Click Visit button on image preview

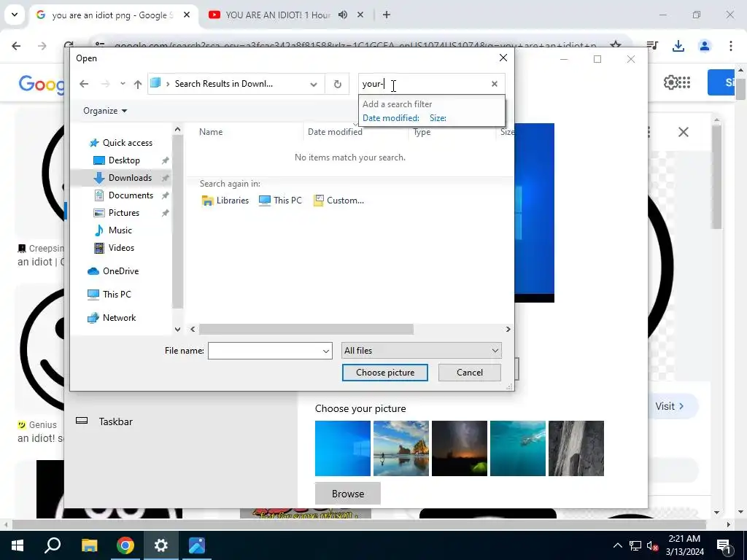coord(670,406)
